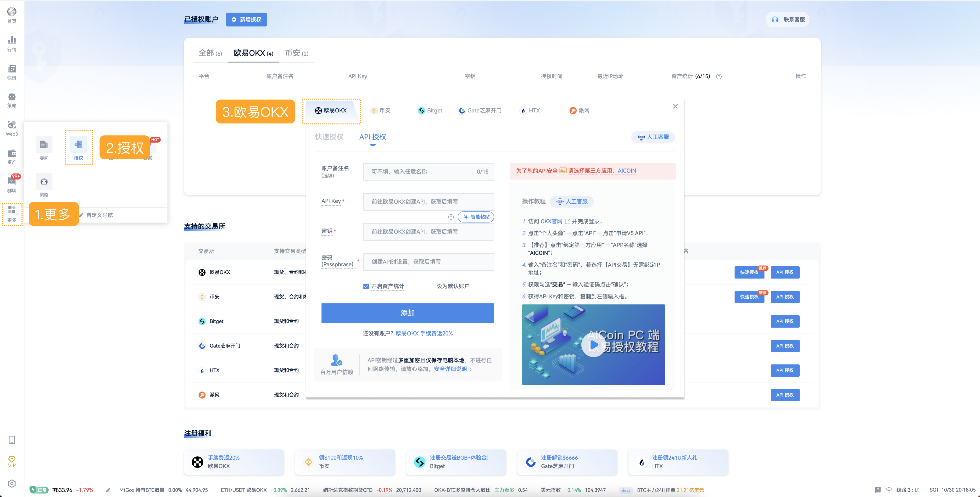
Task: Switch to the 币安 (2) tab
Action: [296, 53]
